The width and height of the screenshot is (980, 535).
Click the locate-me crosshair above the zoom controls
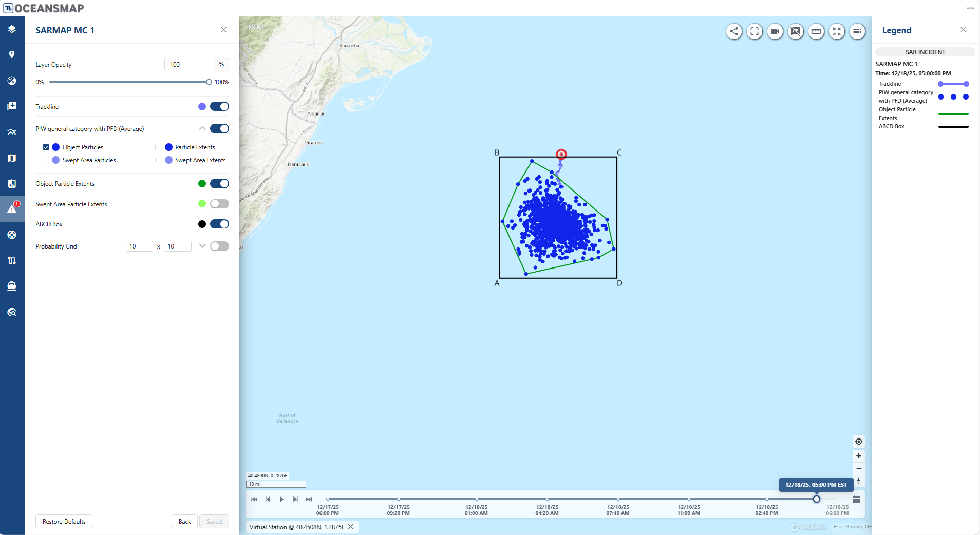pyautogui.click(x=858, y=442)
